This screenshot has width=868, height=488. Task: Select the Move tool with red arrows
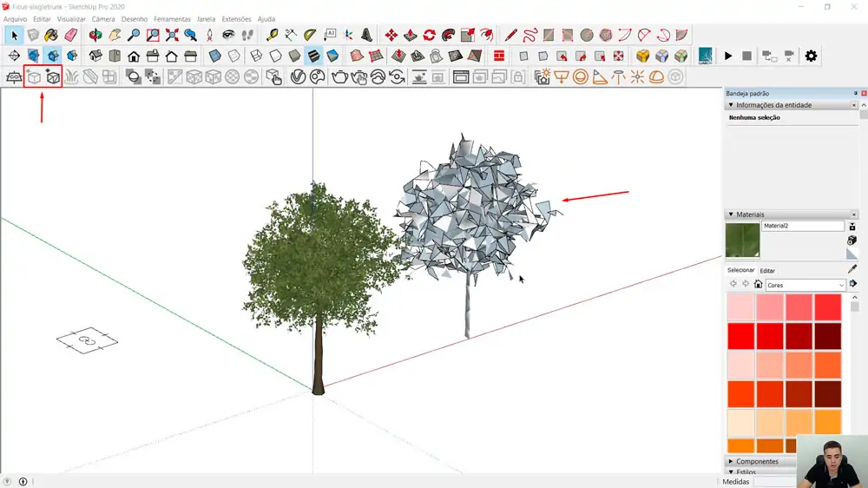tap(391, 35)
